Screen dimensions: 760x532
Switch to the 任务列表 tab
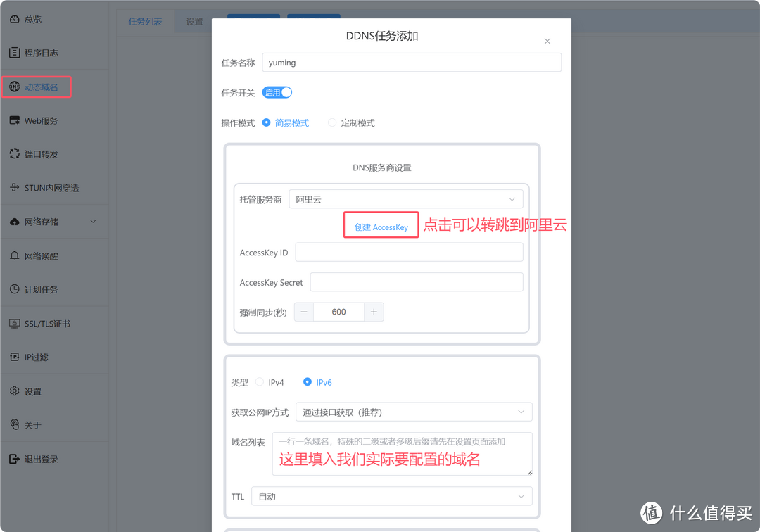(x=145, y=21)
